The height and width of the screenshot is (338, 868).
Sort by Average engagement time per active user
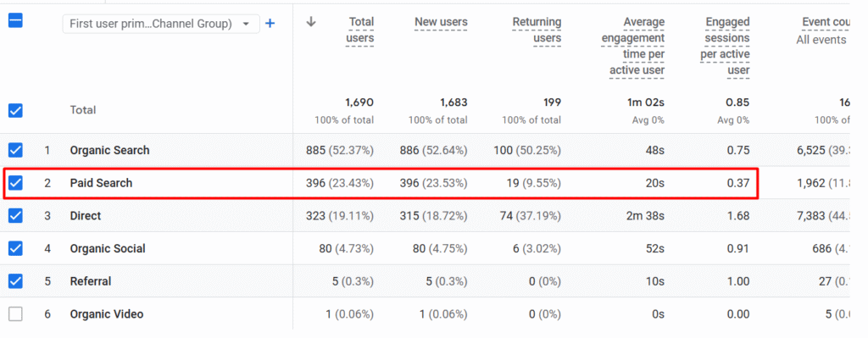(x=633, y=46)
